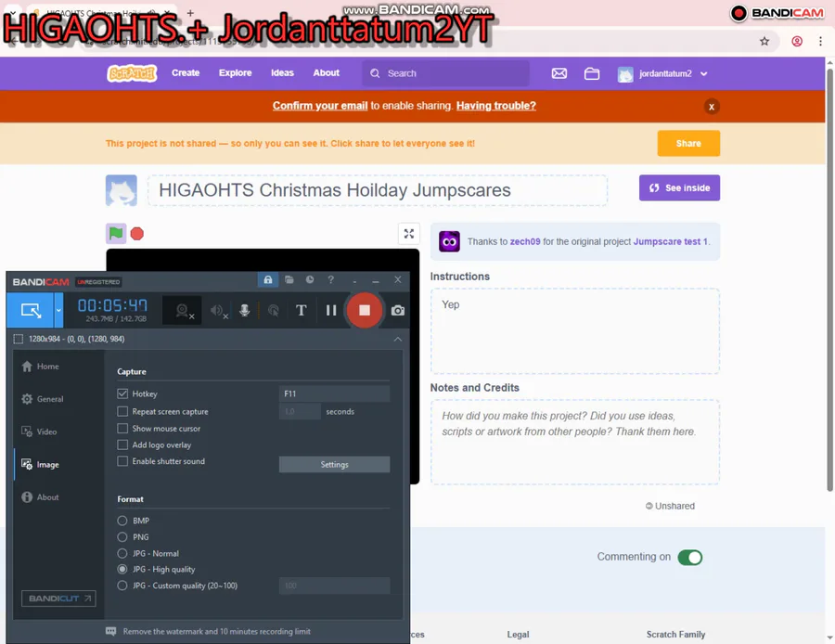
Task: Select JPG - Custom quality option
Action: tap(122, 586)
